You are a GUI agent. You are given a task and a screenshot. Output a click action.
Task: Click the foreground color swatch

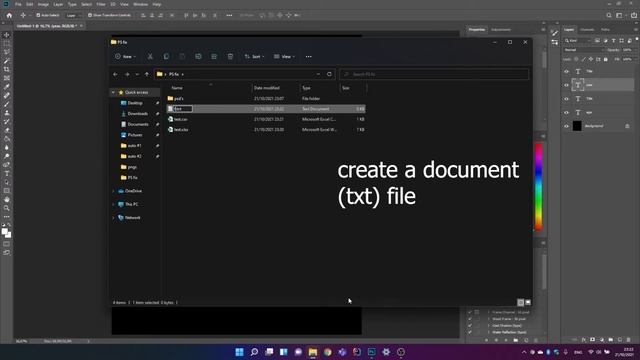pyautogui.click(x=4, y=232)
